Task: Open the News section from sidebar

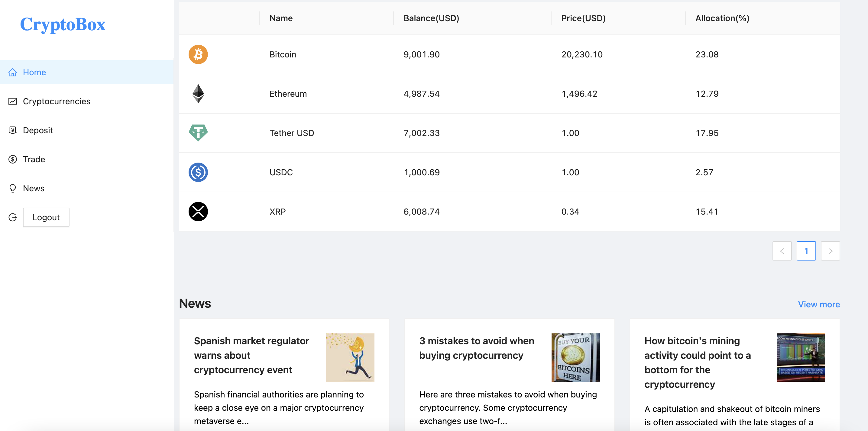Action: pyautogui.click(x=34, y=188)
